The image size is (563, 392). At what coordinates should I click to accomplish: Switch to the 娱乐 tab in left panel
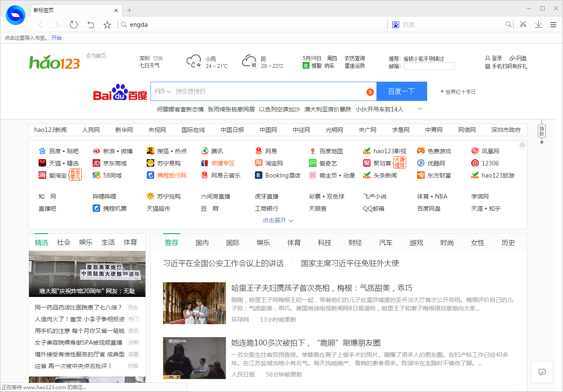click(86, 242)
